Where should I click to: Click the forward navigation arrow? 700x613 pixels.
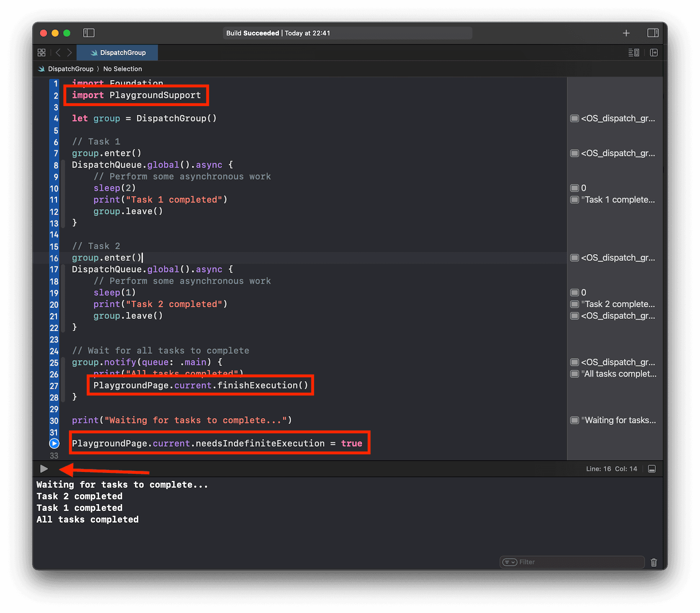click(x=69, y=52)
